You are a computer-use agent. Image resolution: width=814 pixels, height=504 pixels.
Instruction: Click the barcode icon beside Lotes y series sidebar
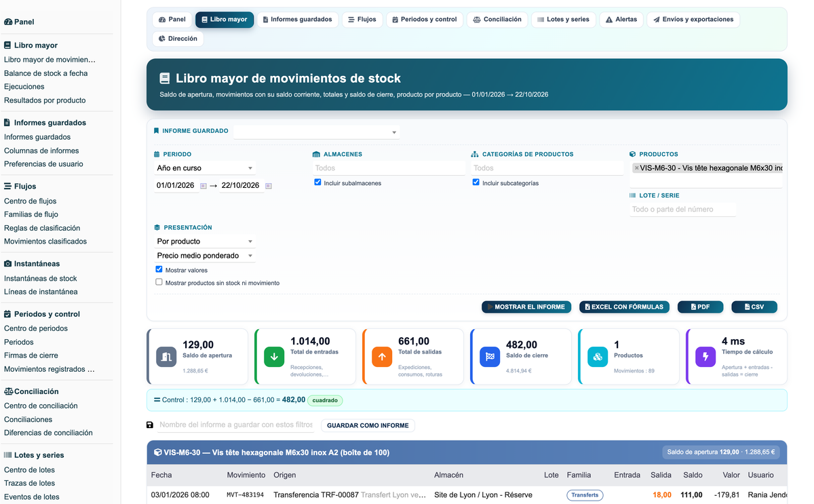coord(7,455)
